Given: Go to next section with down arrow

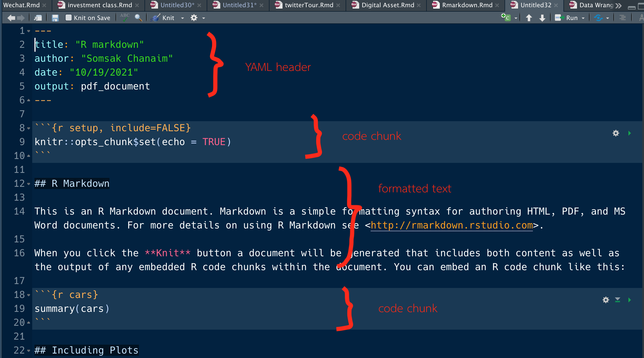Looking at the screenshot, I should (x=542, y=18).
